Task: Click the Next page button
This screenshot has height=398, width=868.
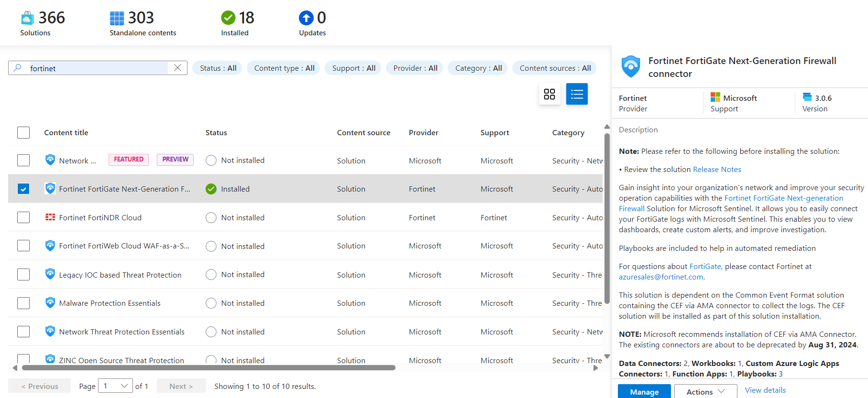Action: [181, 386]
